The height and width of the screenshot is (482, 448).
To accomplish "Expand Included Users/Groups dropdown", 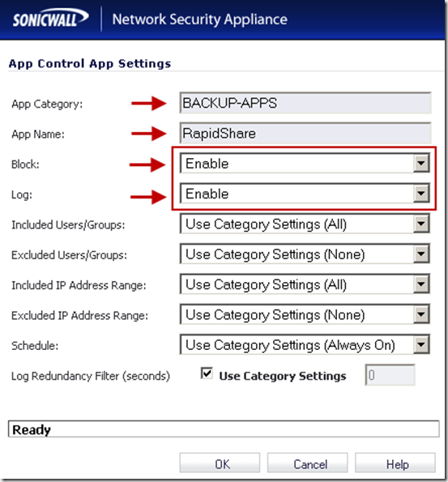I will (421, 224).
